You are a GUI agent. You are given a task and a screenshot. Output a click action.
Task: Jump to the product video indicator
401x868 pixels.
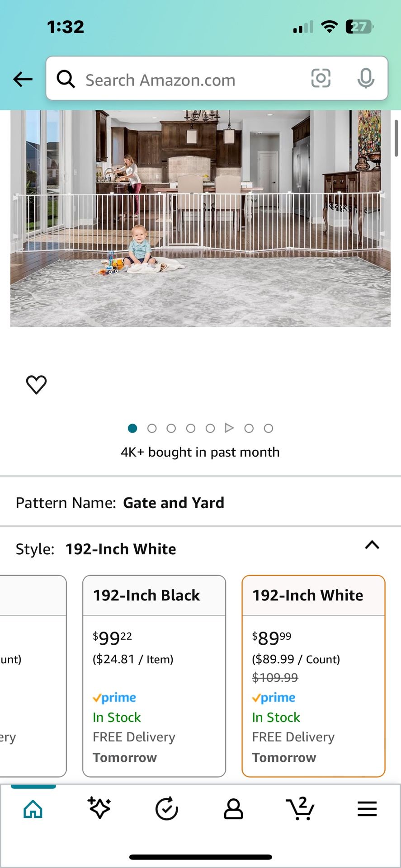[230, 428]
